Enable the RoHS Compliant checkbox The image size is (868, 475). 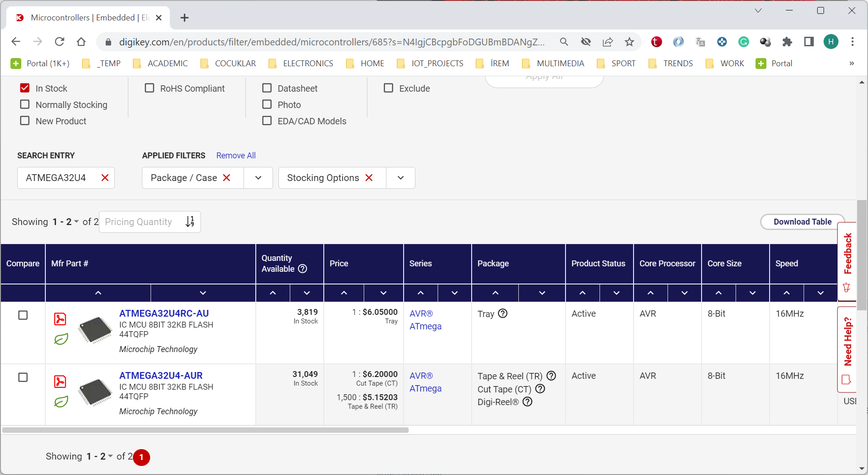point(150,88)
